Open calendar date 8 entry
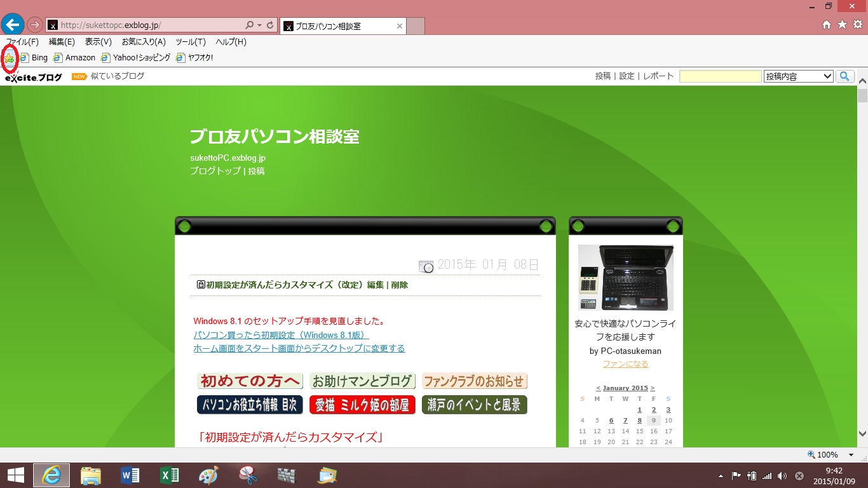The image size is (868, 488). [640, 421]
